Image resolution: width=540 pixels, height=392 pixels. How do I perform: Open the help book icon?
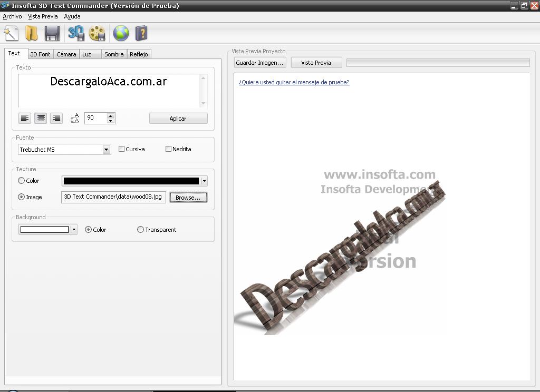[x=141, y=33]
